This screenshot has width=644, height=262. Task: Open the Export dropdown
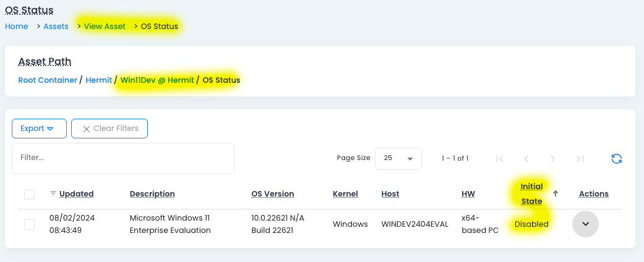[37, 129]
